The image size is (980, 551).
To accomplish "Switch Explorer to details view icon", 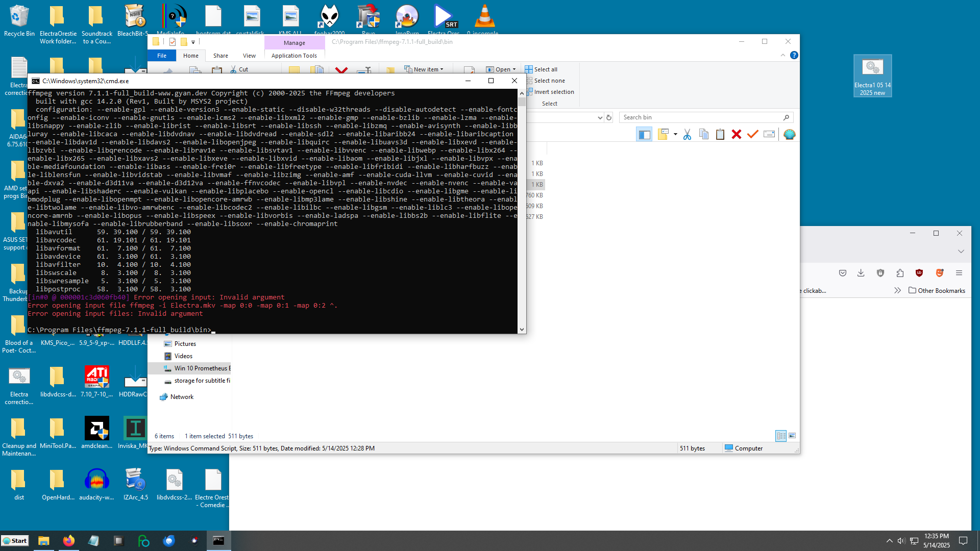I will pyautogui.click(x=781, y=436).
